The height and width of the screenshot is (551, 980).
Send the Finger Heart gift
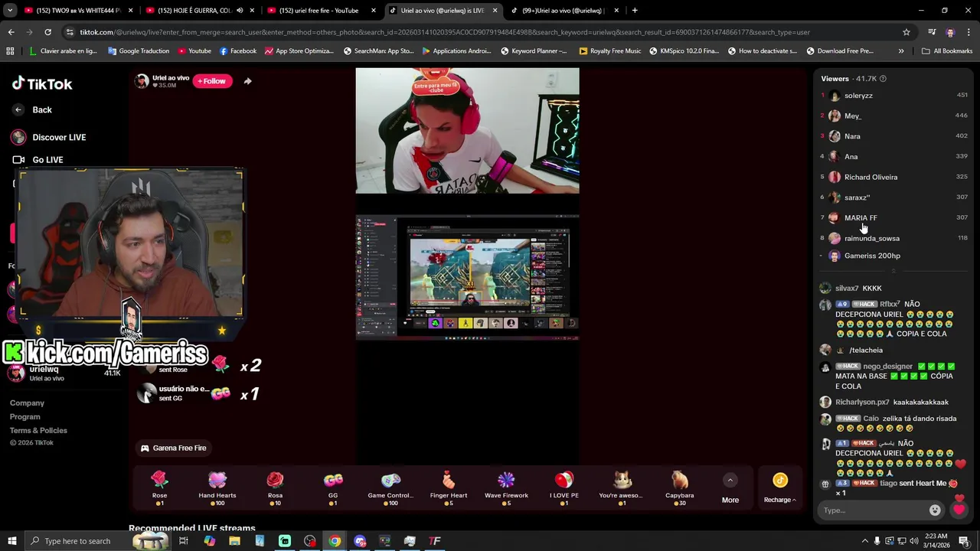(x=449, y=488)
